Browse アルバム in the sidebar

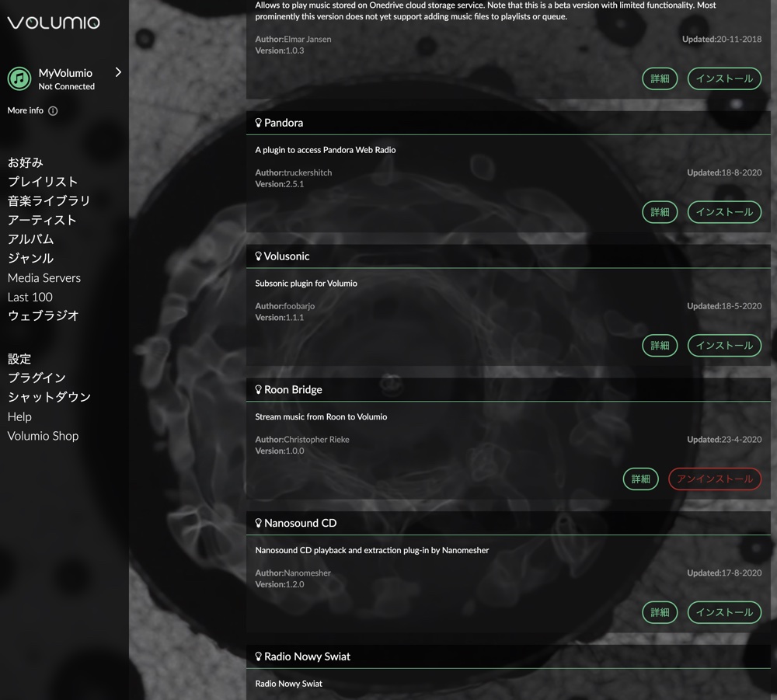click(31, 239)
